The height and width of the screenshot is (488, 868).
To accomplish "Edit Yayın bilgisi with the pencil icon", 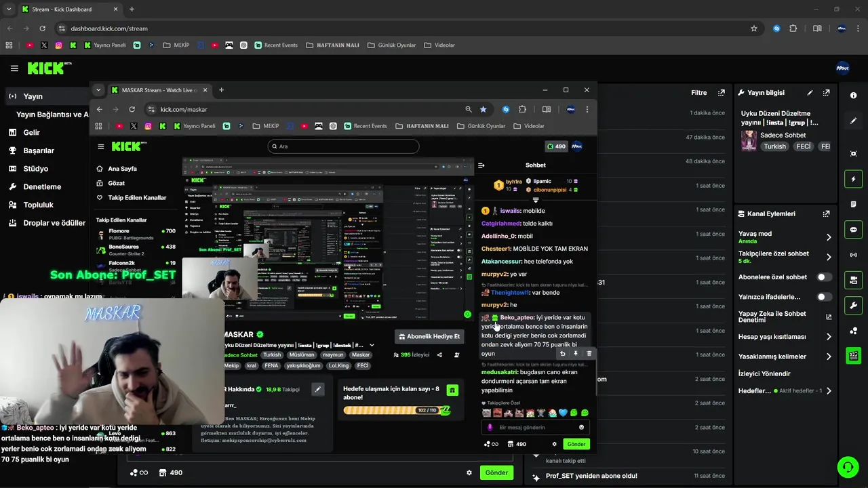I will tap(810, 93).
